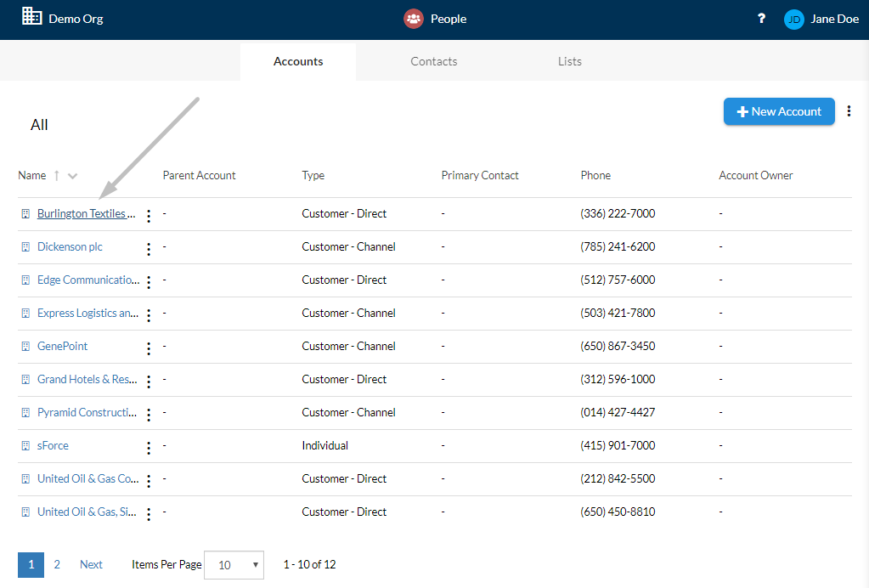869x588 pixels.
Task: Open row menu for Dickenson plc
Action: (149, 249)
